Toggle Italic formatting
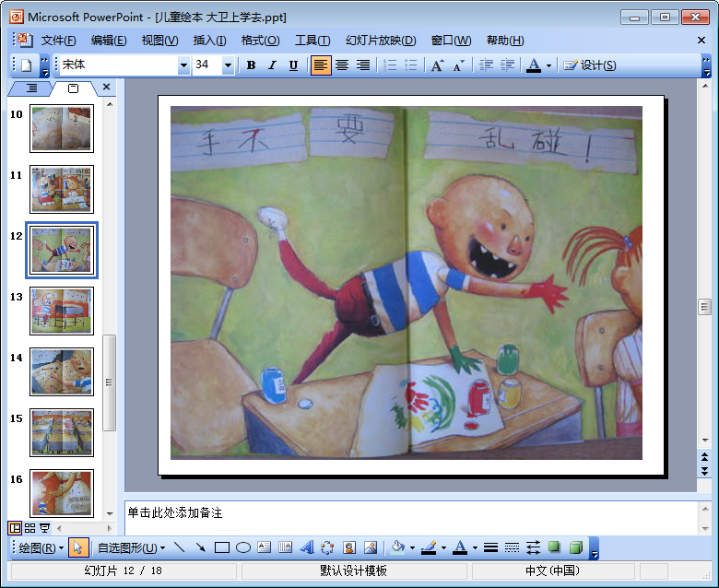719x588 pixels. 272,65
